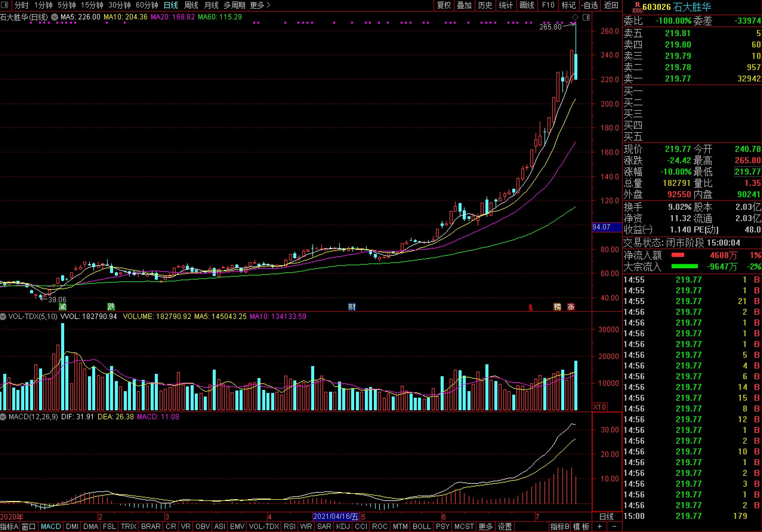Click the green 跌 event marker on chart
The width and height of the screenshot is (762, 532).
pos(111,307)
